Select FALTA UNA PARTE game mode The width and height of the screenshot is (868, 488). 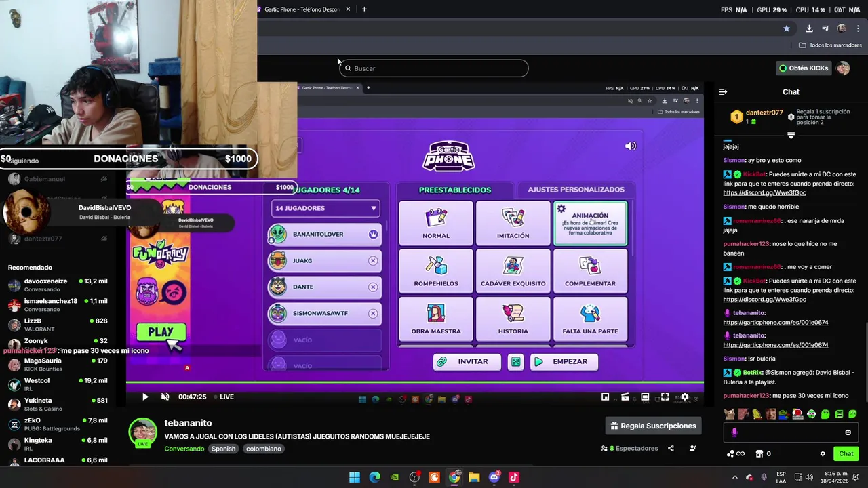[591, 319]
